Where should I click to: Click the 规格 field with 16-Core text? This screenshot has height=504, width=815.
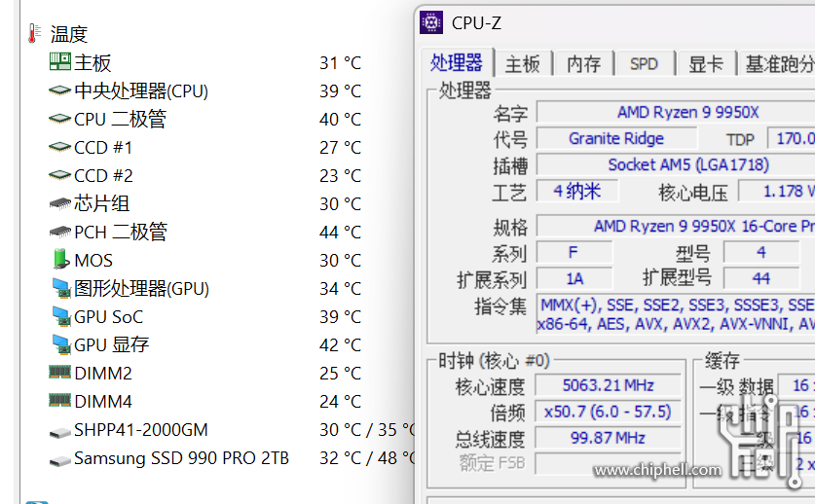[x=676, y=226]
